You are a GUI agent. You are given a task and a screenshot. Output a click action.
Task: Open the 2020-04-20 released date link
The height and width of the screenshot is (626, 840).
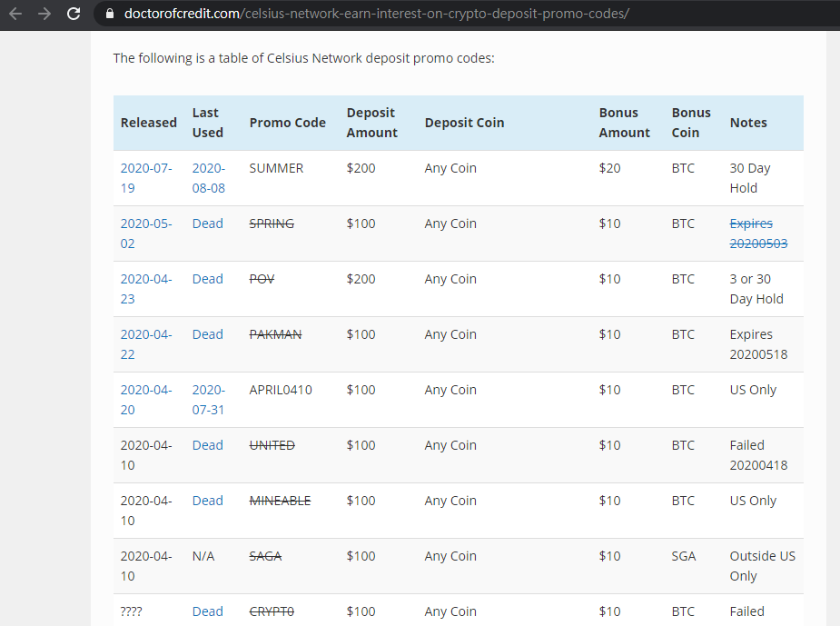click(x=146, y=400)
